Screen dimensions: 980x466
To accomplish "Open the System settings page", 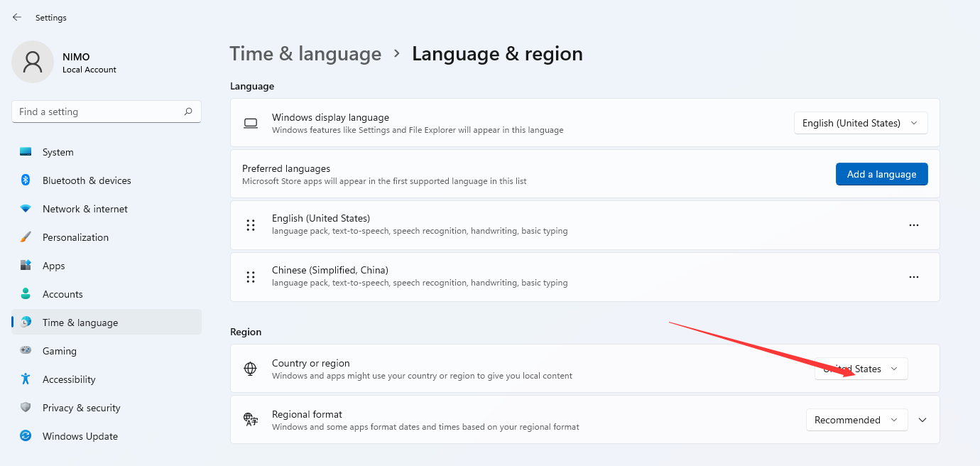I will point(58,152).
